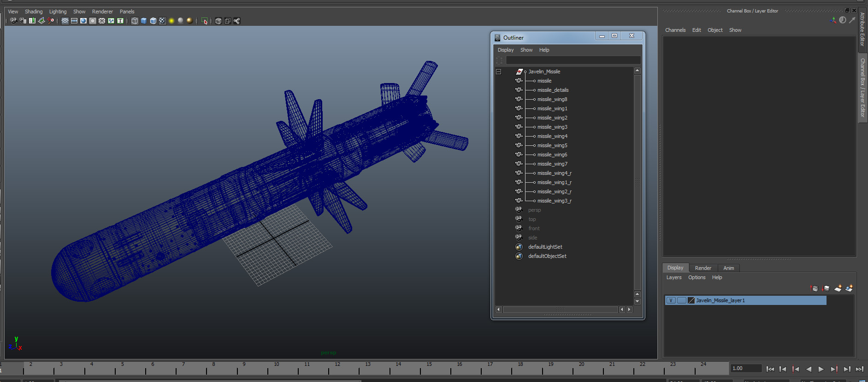
Task: Click display type box of Javelin_Missile_layer1
Action: click(x=682, y=300)
